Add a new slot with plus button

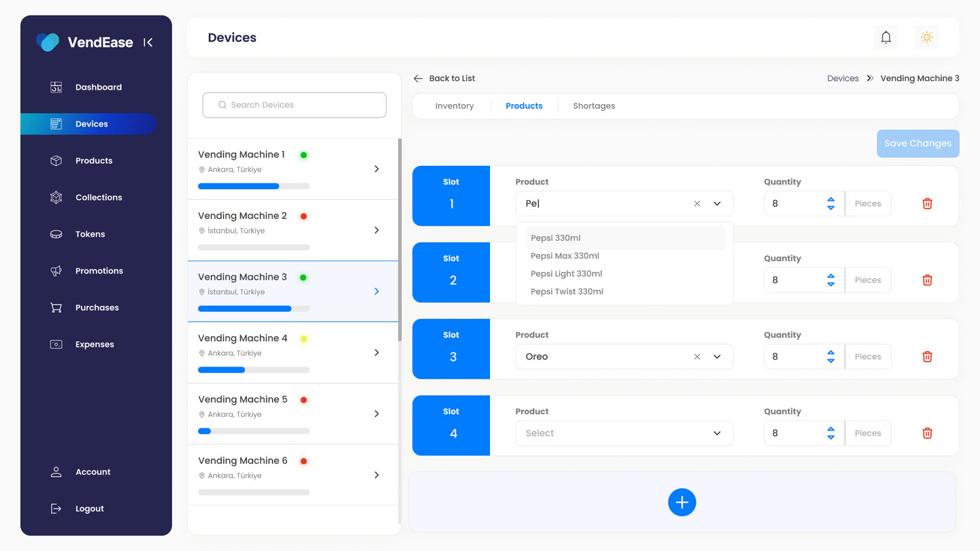click(x=682, y=502)
